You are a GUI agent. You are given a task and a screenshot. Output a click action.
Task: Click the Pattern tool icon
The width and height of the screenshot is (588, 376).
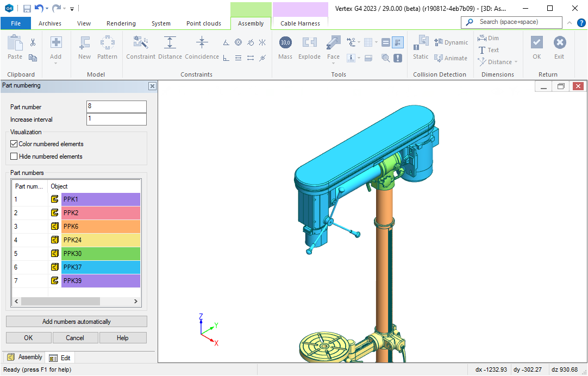[107, 43]
